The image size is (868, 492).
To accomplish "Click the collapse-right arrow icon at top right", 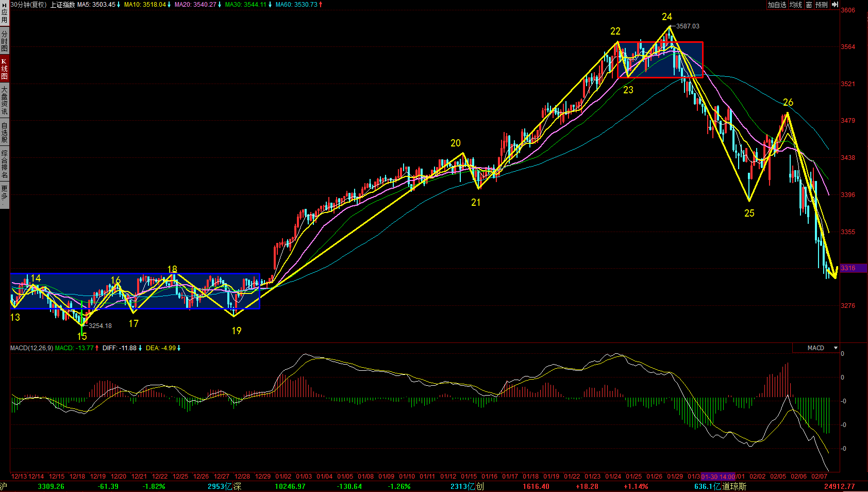I will pos(834,5).
